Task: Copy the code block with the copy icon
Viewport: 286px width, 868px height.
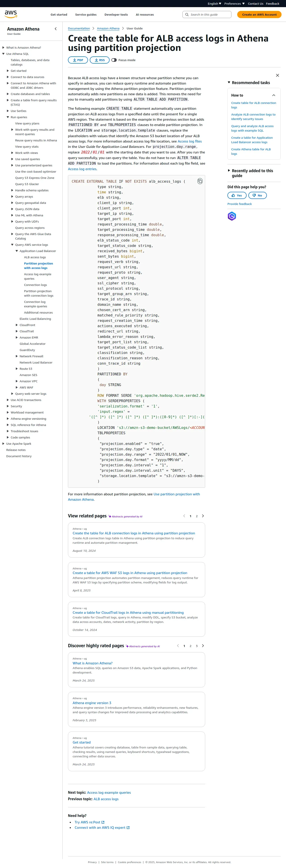Action: click(200, 181)
